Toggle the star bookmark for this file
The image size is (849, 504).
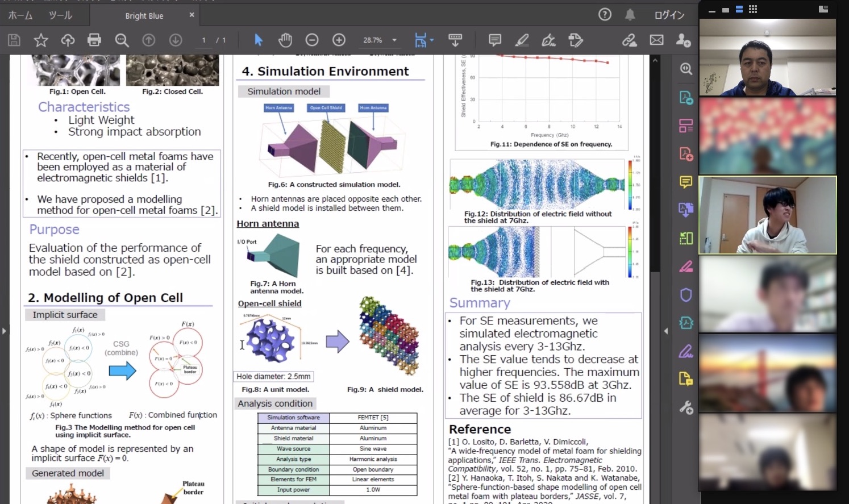pos(41,40)
